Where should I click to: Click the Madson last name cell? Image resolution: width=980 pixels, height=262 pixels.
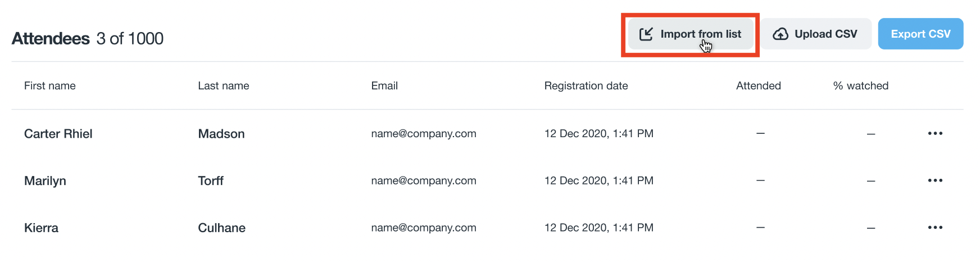[221, 134]
